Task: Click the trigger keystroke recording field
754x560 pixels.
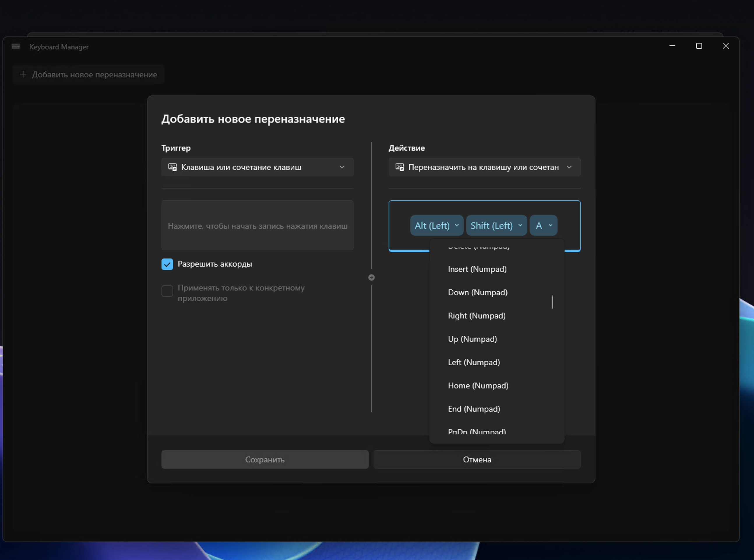Action: pyautogui.click(x=257, y=226)
